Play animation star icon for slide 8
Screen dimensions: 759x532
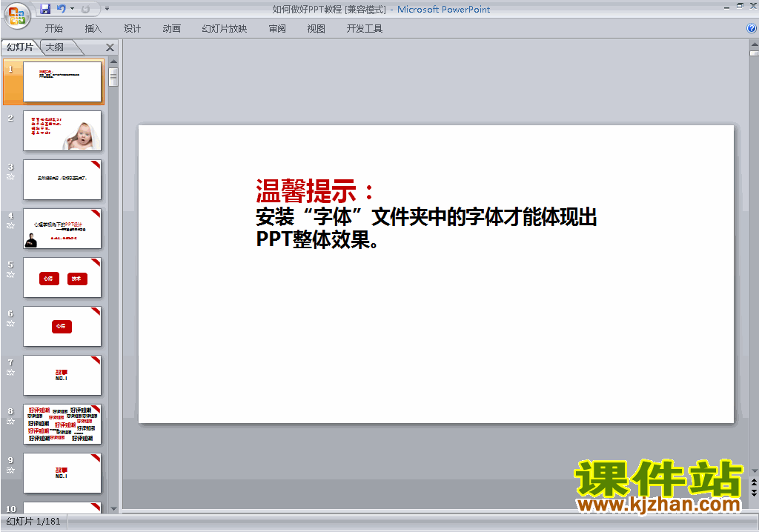10,421
